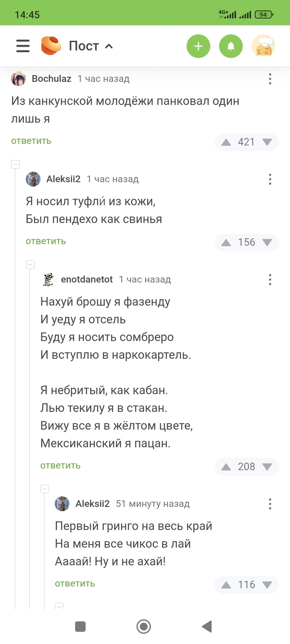
Task: Upvote the comment with 208 rating
Action: 226,467
